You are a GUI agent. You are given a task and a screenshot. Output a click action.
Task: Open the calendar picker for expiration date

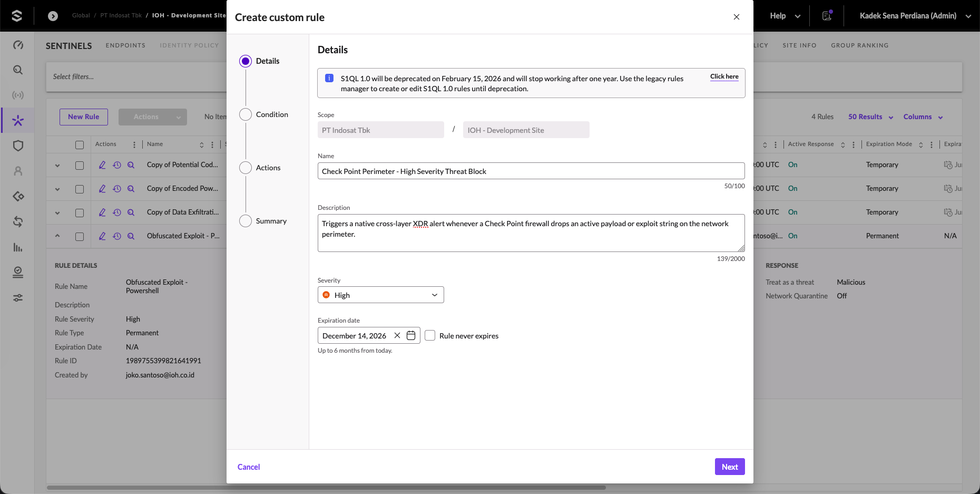point(411,336)
